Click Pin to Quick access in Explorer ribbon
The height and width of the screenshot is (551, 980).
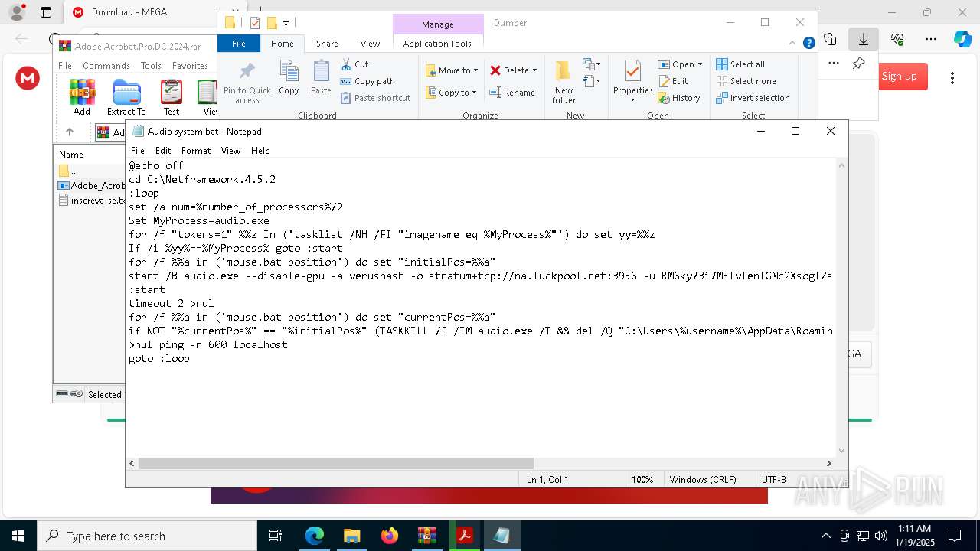[247, 83]
